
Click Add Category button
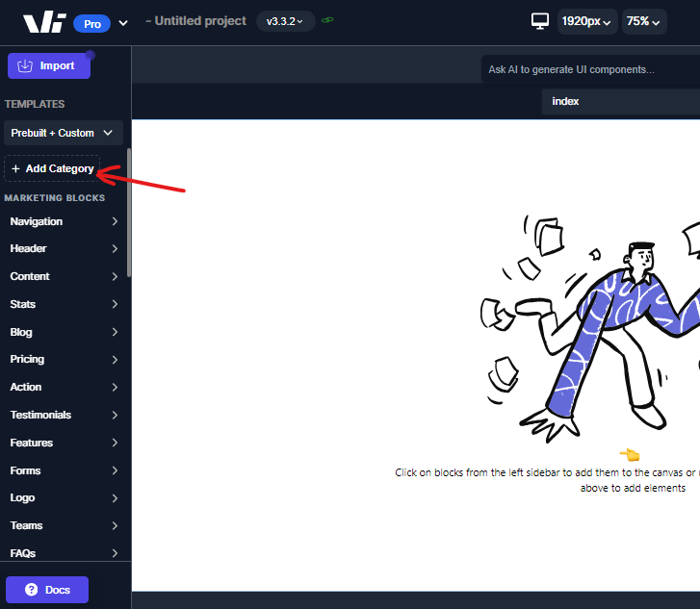[52, 168]
